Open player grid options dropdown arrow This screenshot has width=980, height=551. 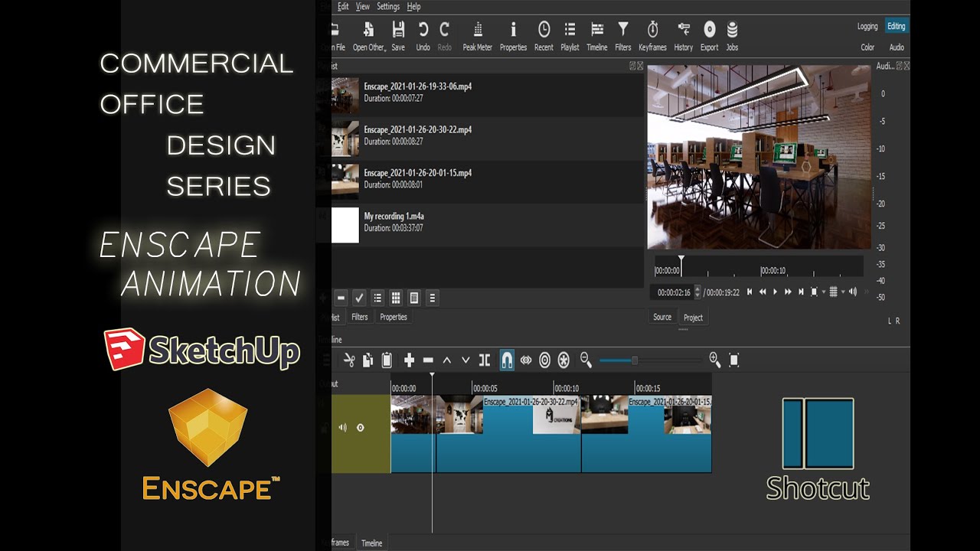click(x=843, y=292)
